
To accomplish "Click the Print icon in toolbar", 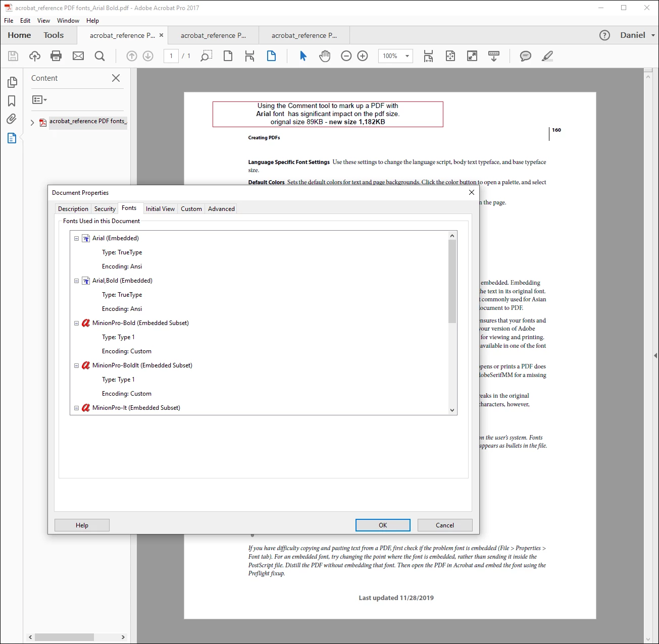I will [x=56, y=56].
